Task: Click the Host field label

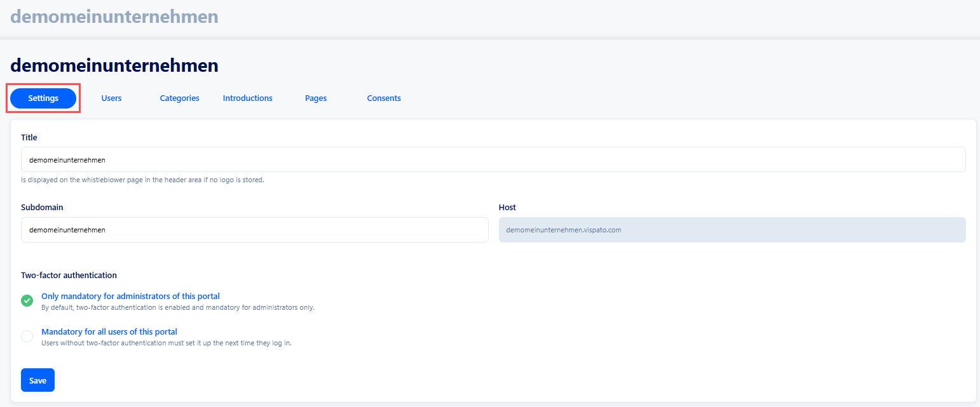Action: (507, 208)
